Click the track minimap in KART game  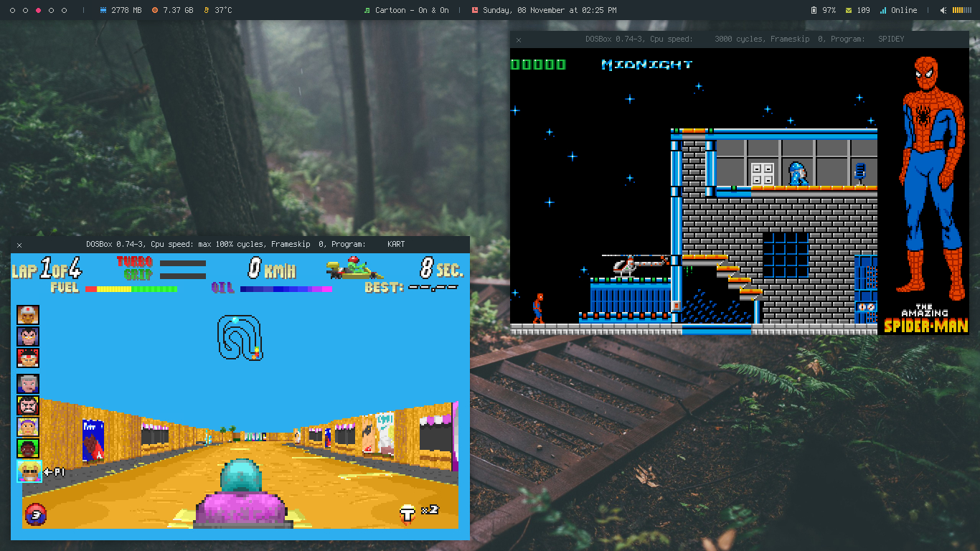click(240, 337)
